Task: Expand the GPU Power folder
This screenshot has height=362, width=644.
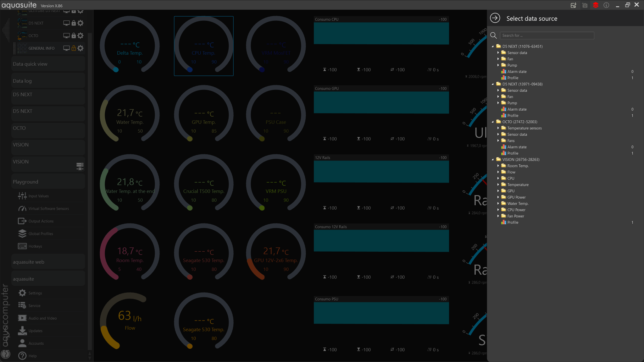Action: coord(498,197)
